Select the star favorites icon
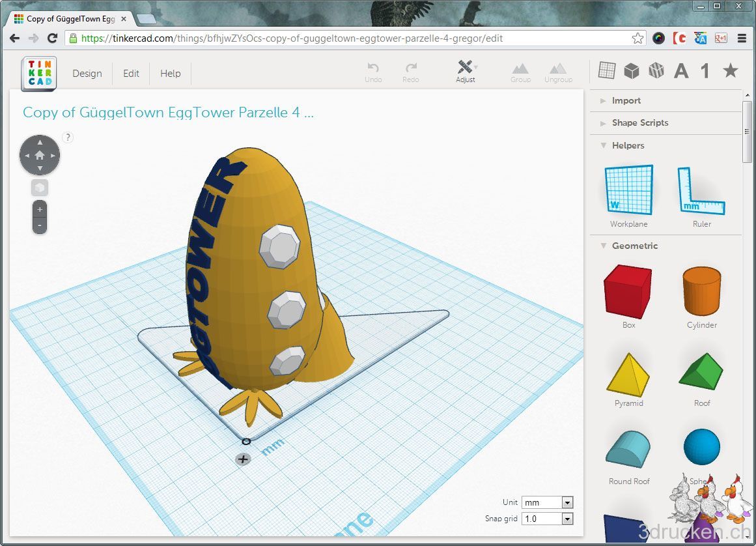Image resolution: width=756 pixels, height=546 pixels. pyautogui.click(x=731, y=70)
